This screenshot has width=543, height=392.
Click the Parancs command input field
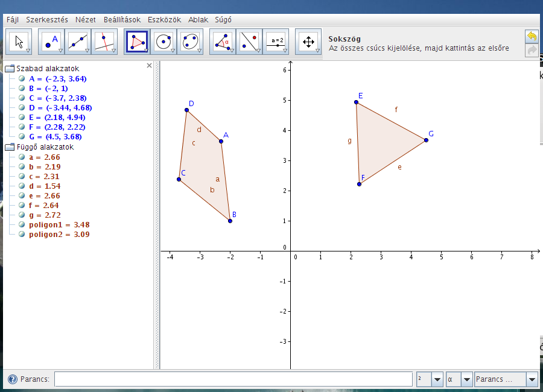click(233, 379)
